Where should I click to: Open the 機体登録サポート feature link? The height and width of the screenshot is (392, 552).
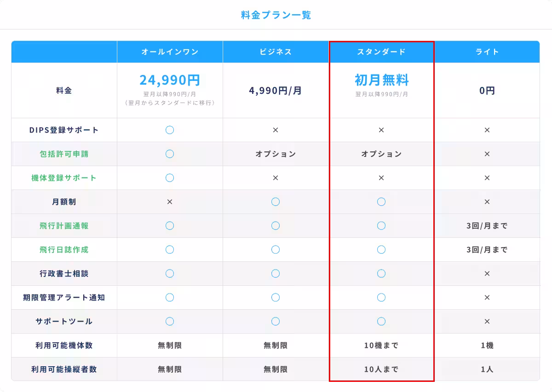[x=64, y=178]
